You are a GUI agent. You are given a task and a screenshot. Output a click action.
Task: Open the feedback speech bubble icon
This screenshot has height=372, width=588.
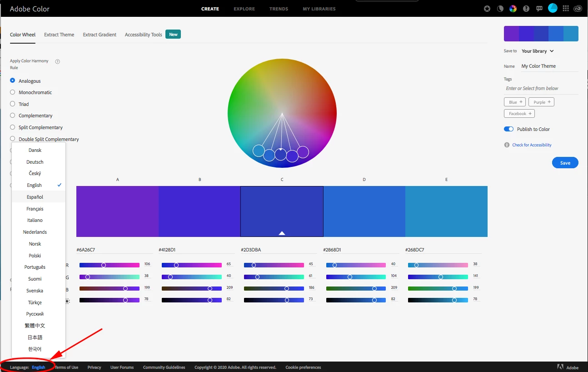click(539, 9)
